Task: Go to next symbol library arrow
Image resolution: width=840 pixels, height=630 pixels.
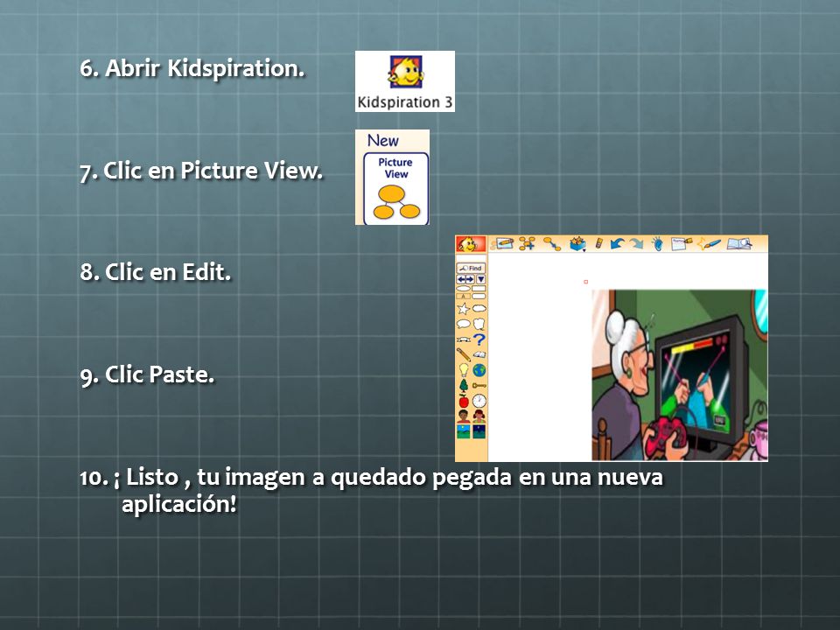Action: pos(470,279)
